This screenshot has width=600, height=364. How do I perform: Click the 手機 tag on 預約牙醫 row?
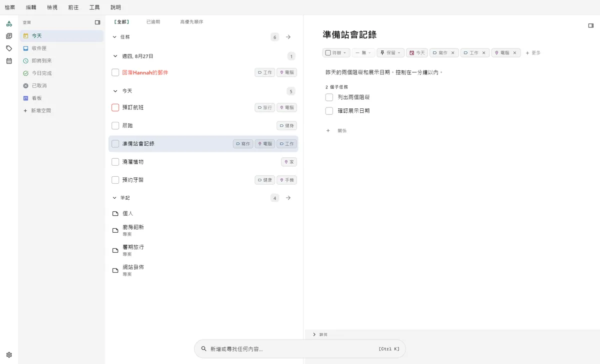287,180
